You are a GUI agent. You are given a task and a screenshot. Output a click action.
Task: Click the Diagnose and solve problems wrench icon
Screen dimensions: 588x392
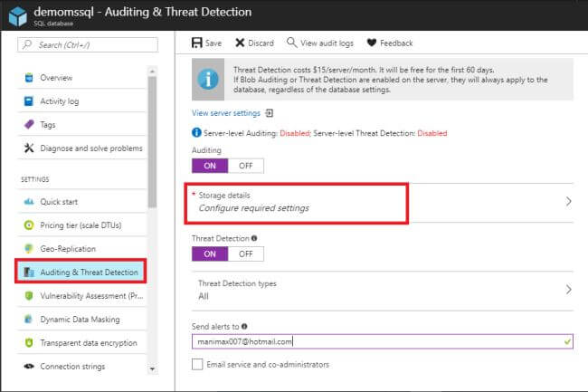click(x=29, y=148)
